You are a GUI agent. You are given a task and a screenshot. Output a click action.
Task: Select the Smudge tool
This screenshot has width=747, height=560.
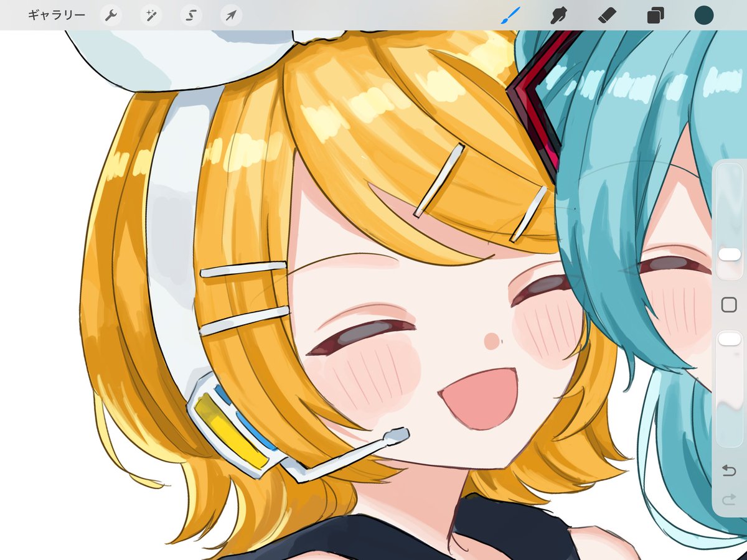pos(558,16)
